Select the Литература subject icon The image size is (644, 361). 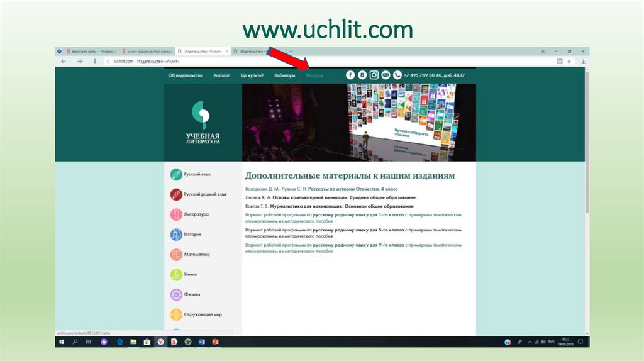[x=176, y=214]
